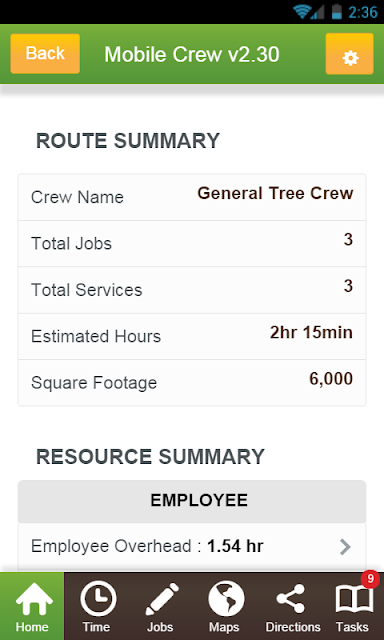
Task: Select the Estimated Hours row
Action: click(x=192, y=336)
